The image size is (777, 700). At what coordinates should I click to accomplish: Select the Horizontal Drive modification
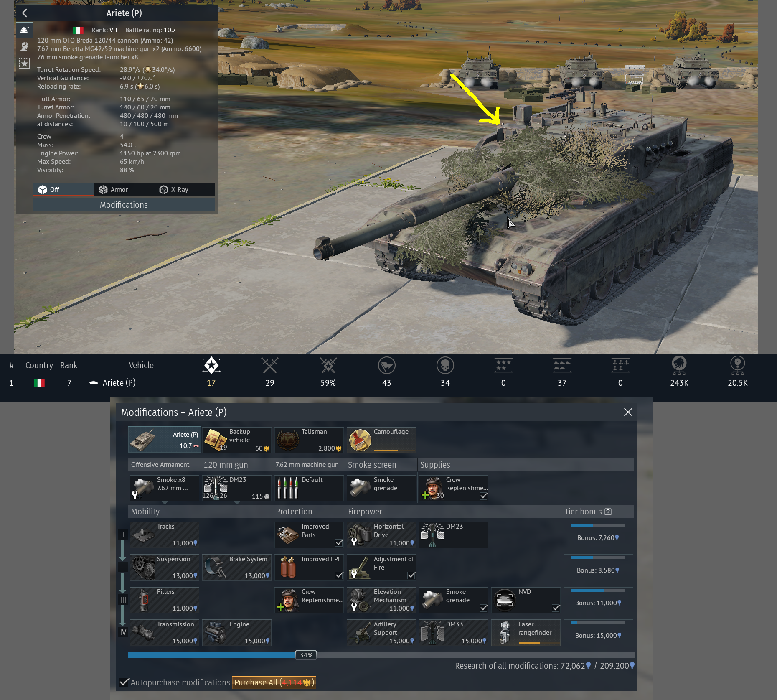381,535
